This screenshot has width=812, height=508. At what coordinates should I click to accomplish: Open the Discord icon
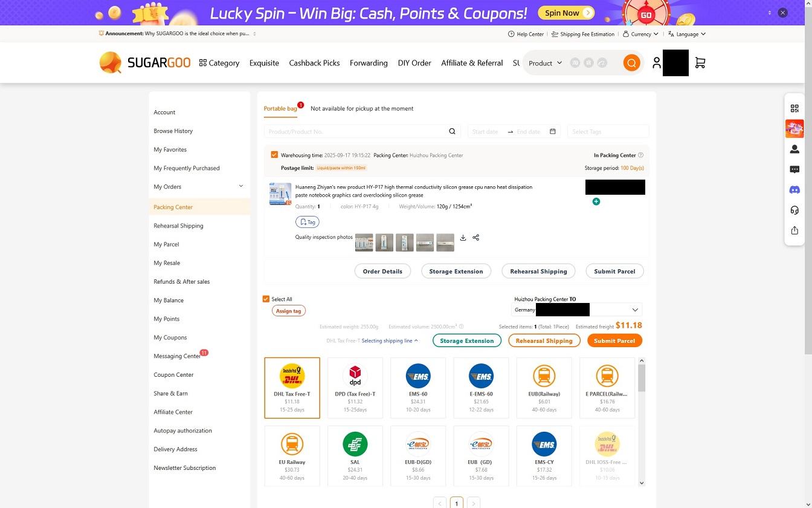coord(794,190)
